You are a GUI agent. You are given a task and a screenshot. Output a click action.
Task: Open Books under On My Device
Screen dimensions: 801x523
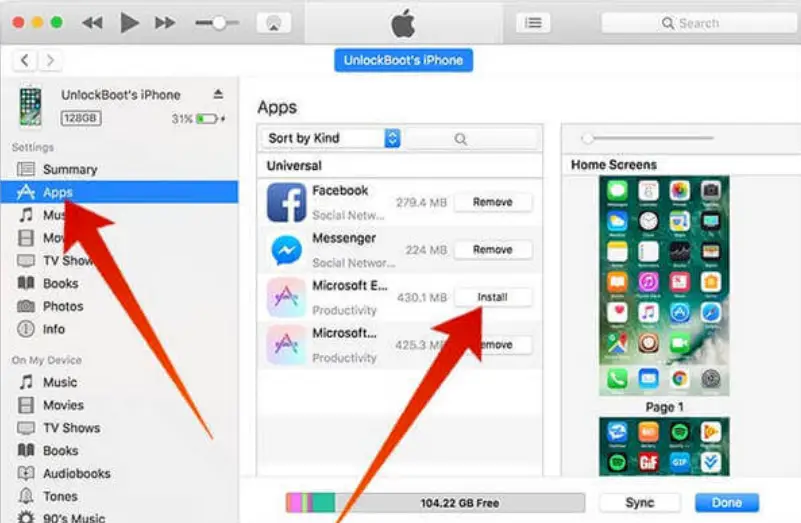click(120, 450)
